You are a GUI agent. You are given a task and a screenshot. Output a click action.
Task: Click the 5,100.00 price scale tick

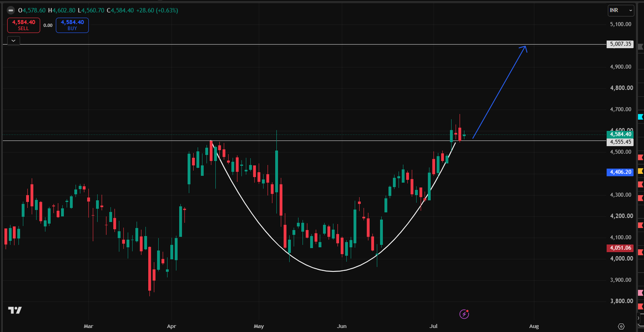620,24
